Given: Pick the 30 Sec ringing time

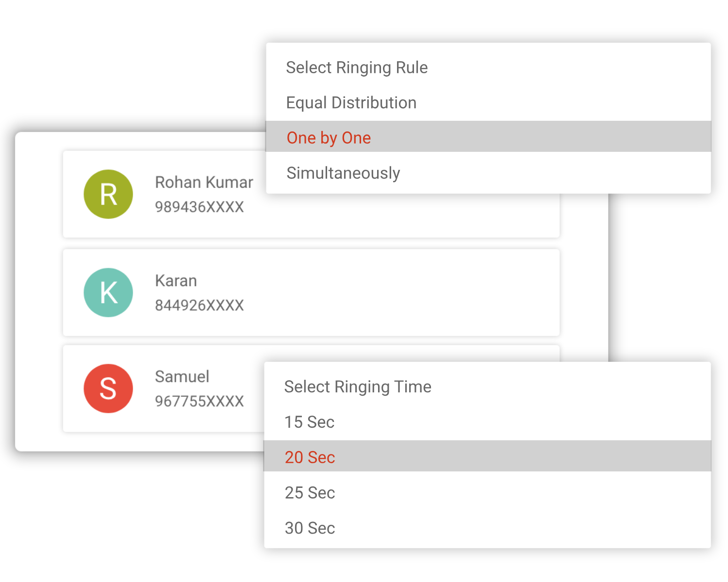Looking at the screenshot, I should click(x=310, y=528).
